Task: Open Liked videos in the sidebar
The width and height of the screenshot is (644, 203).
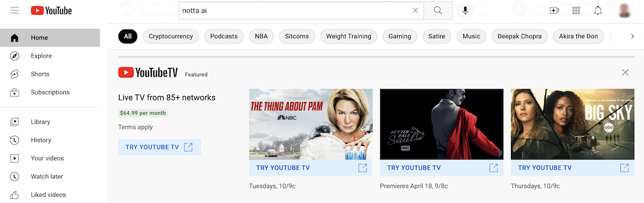Action: point(50,195)
